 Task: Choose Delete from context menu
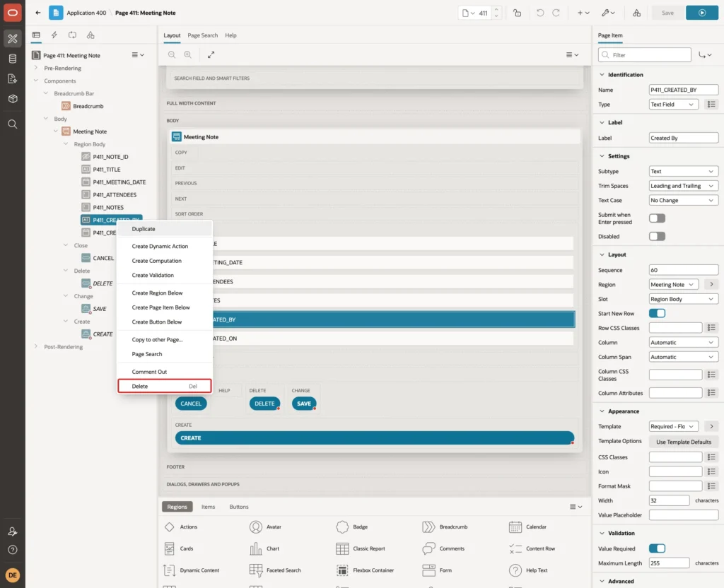pos(165,387)
